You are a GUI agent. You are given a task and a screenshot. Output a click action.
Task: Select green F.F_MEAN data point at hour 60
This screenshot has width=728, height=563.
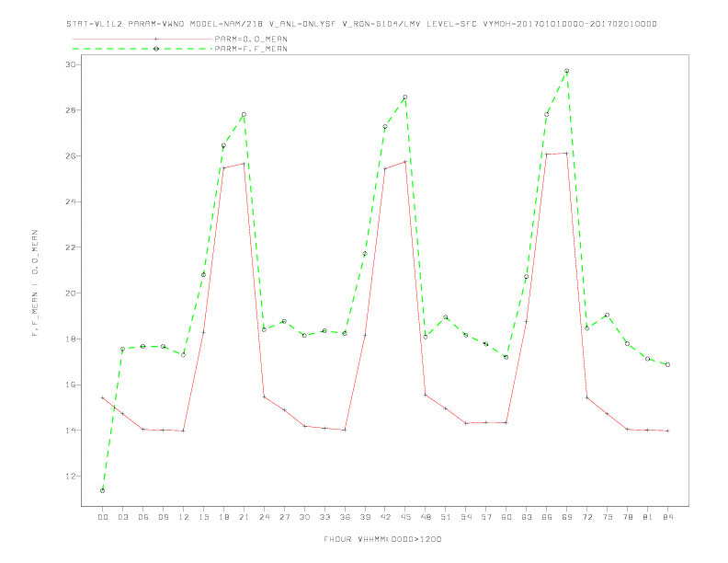click(x=506, y=357)
